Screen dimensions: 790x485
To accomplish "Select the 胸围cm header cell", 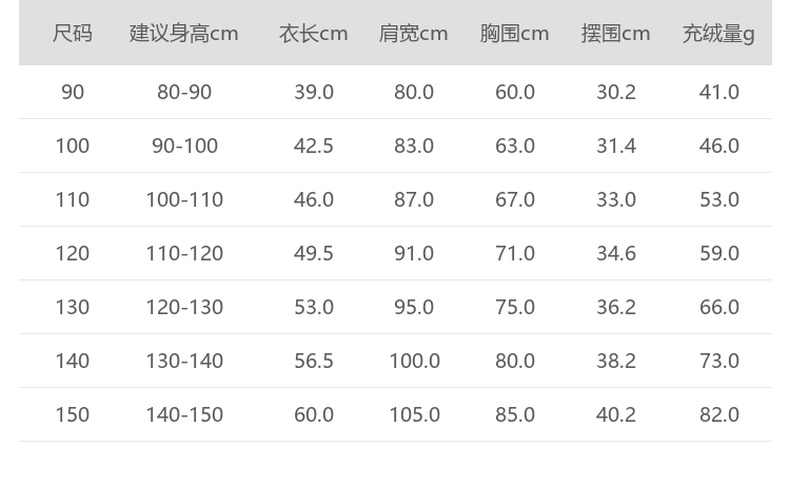I will click(x=514, y=33).
